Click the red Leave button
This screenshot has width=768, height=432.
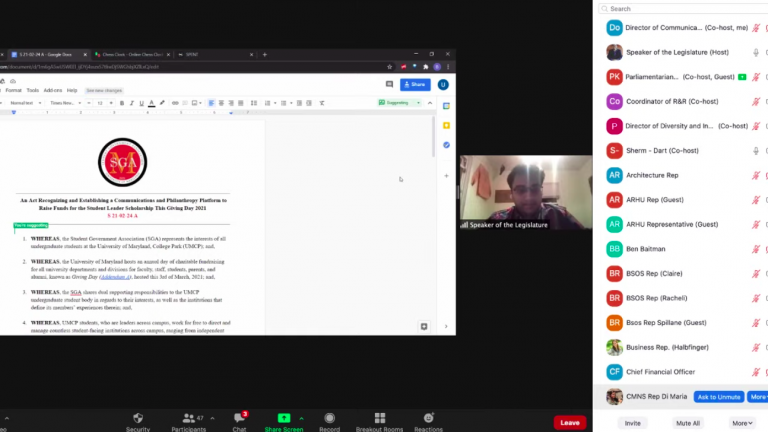(570, 422)
